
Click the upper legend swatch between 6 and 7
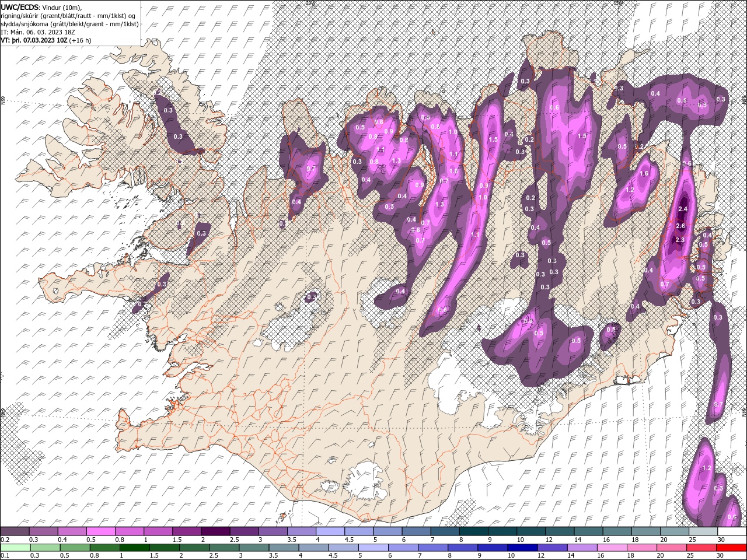pyautogui.click(x=416, y=531)
